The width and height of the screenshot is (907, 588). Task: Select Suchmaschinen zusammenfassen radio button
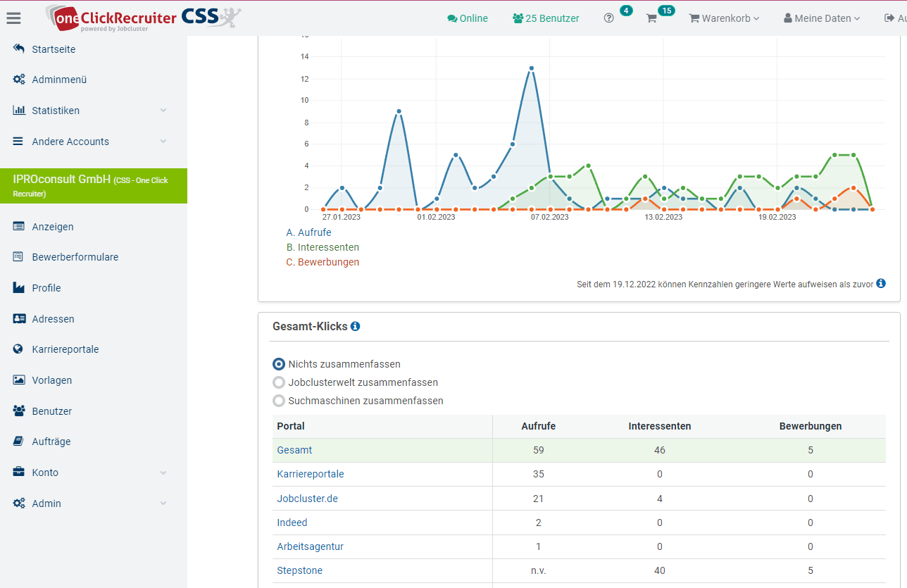coord(279,401)
